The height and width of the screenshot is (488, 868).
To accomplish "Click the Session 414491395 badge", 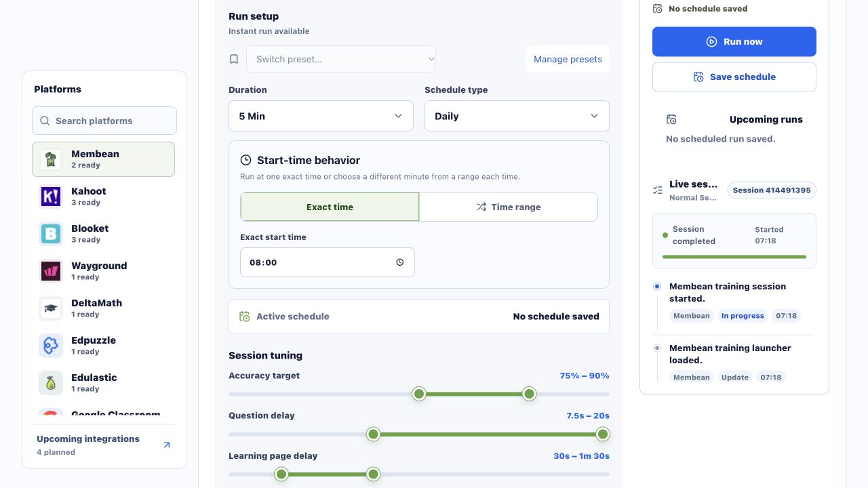I will click(x=772, y=190).
